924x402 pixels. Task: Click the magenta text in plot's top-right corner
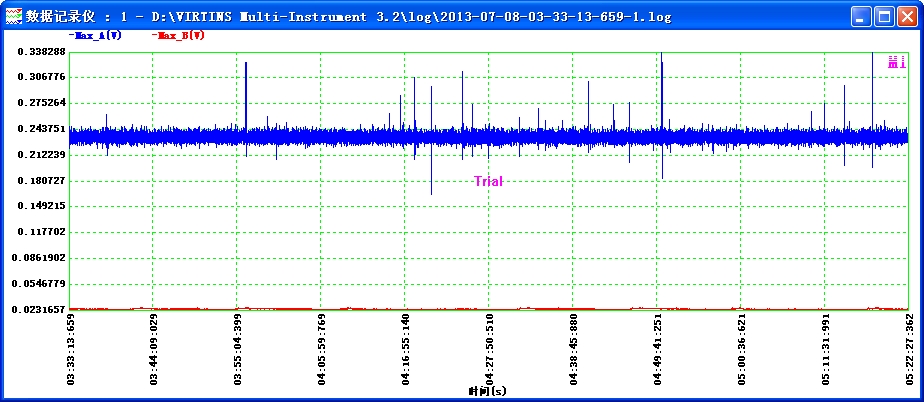[896, 63]
